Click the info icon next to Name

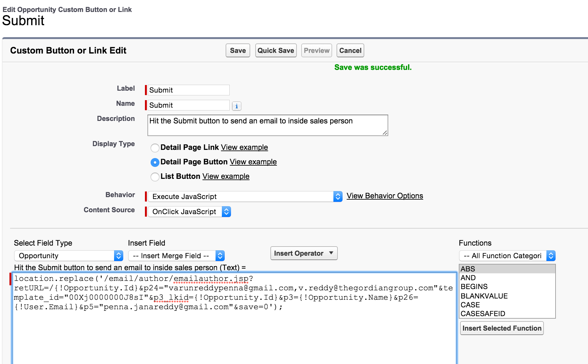point(237,106)
